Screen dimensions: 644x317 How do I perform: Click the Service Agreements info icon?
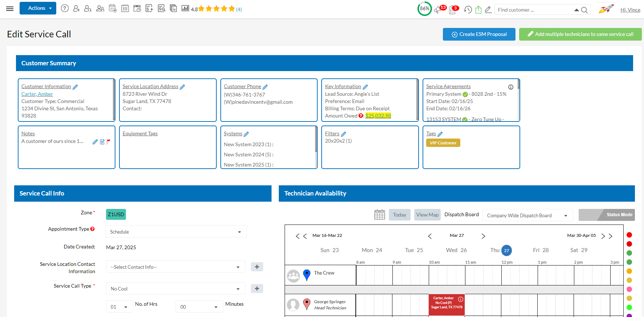point(510,87)
